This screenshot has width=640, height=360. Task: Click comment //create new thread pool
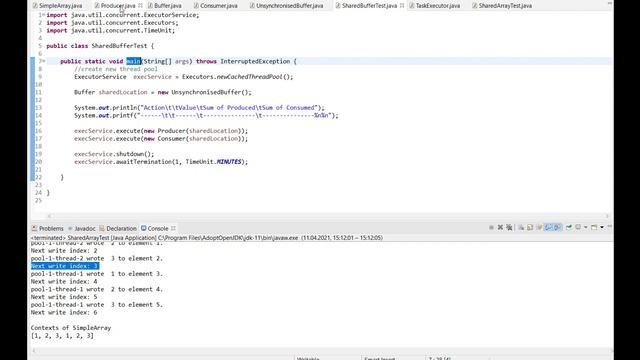[116, 69]
